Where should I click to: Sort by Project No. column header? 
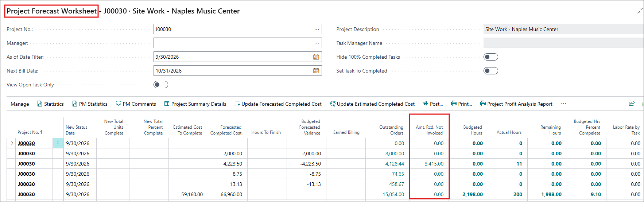(30, 132)
